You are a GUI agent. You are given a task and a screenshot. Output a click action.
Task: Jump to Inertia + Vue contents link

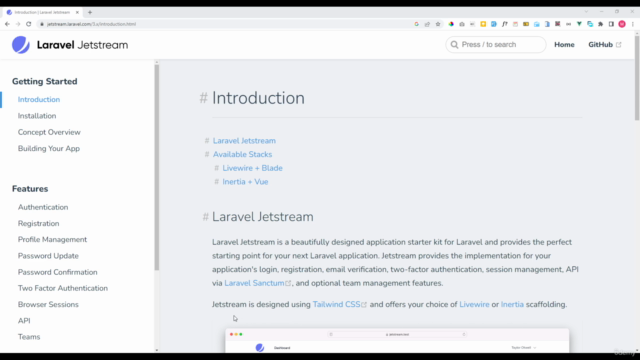(245, 182)
